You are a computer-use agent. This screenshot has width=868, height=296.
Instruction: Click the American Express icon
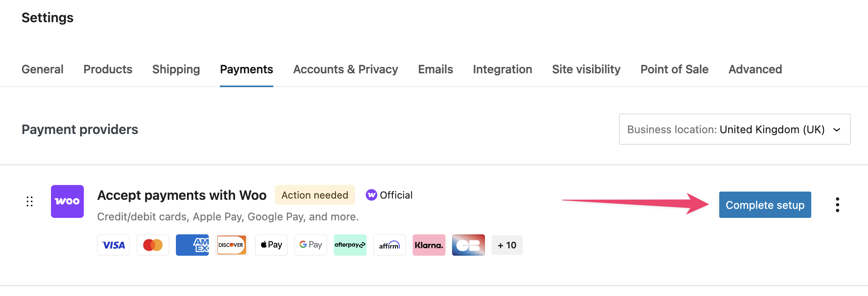pyautogui.click(x=192, y=245)
